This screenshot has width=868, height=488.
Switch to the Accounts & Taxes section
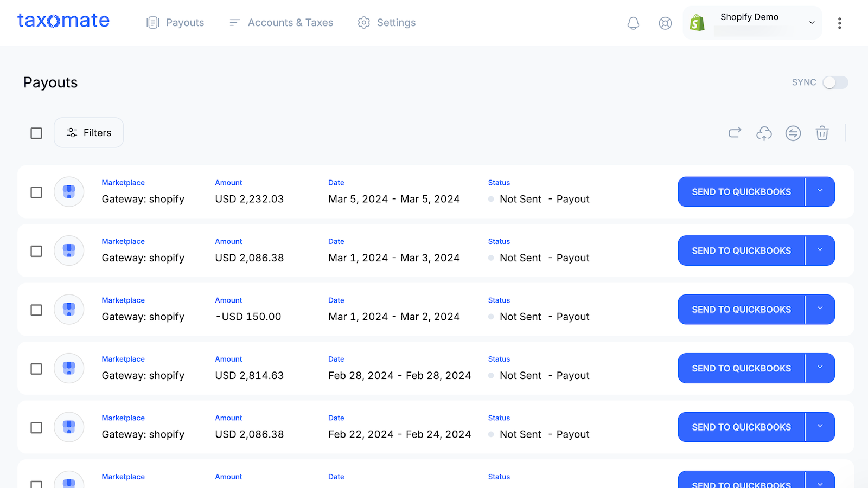click(x=290, y=23)
